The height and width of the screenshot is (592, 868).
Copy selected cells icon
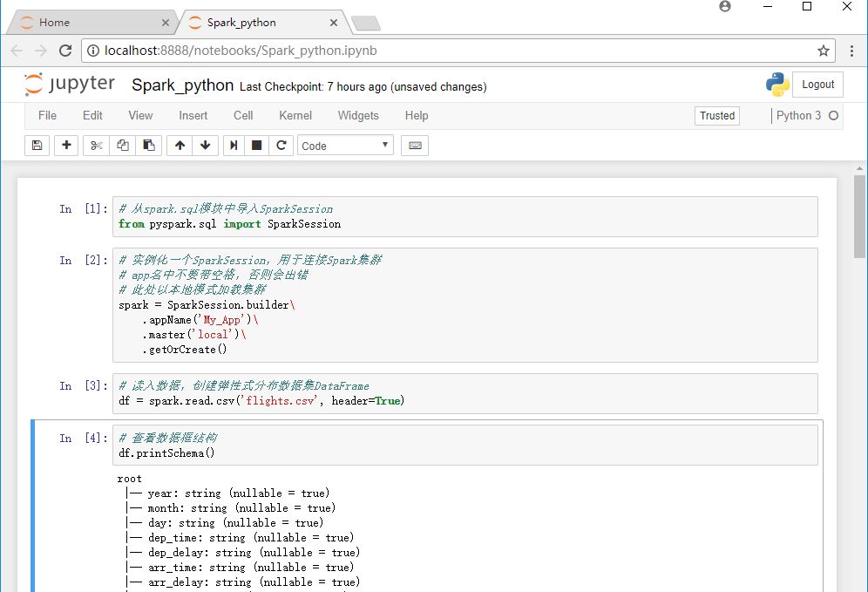(x=122, y=146)
